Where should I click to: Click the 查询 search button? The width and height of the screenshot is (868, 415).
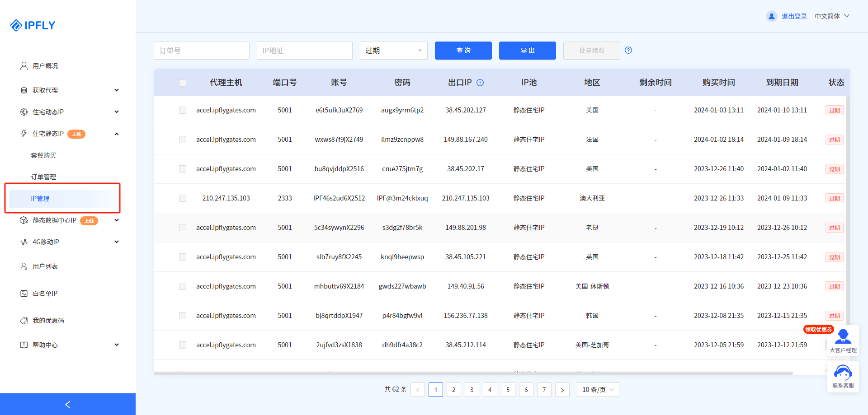[463, 51]
